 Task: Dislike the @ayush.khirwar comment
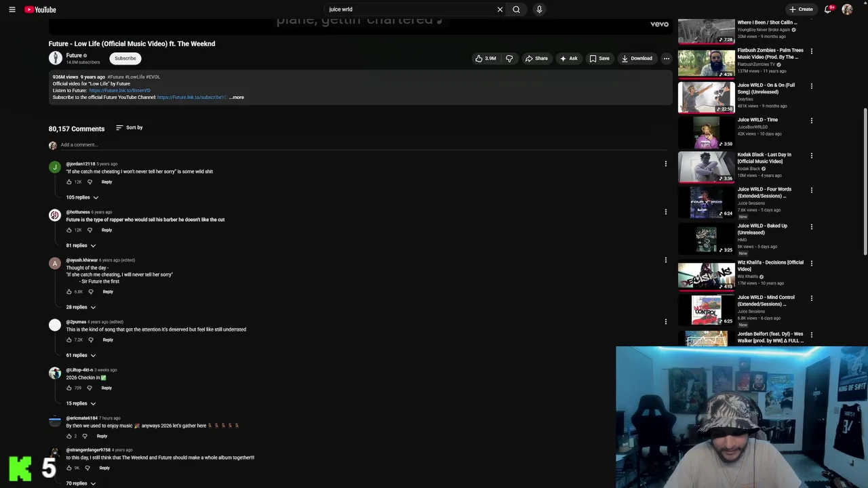click(x=90, y=292)
